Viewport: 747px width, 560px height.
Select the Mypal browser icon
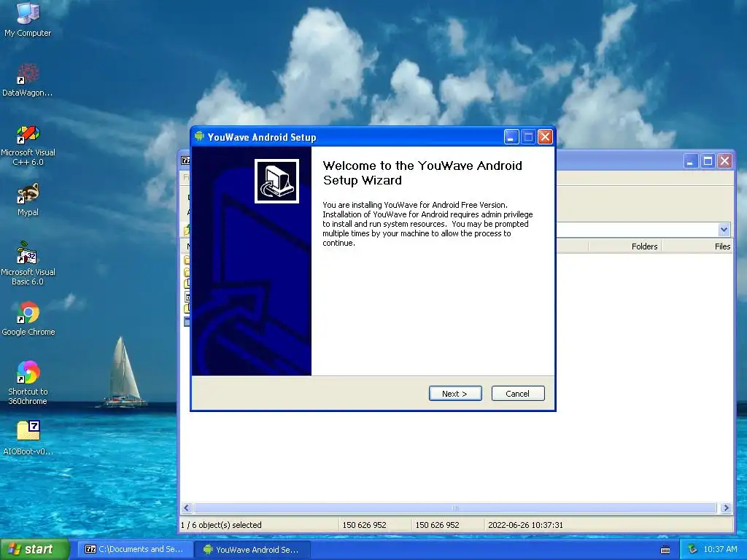(x=28, y=200)
